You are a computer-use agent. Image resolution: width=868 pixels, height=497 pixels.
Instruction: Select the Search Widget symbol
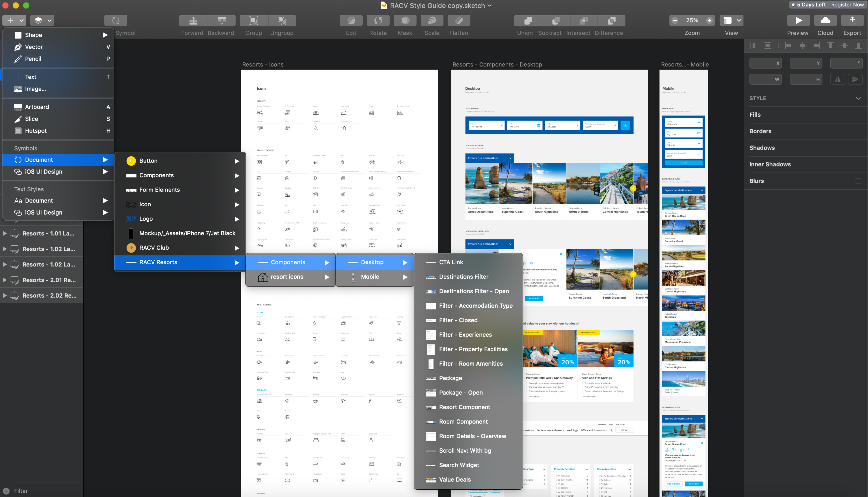(x=468, y=465)
